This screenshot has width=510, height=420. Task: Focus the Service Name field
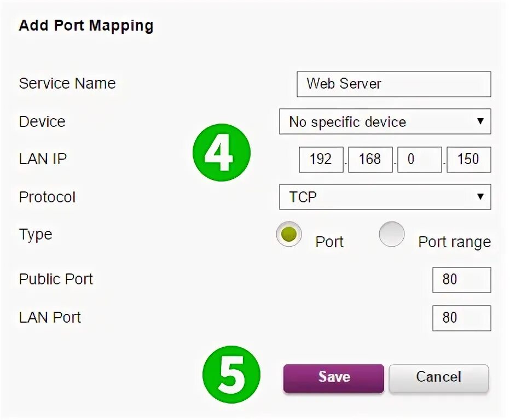point(394,84)
